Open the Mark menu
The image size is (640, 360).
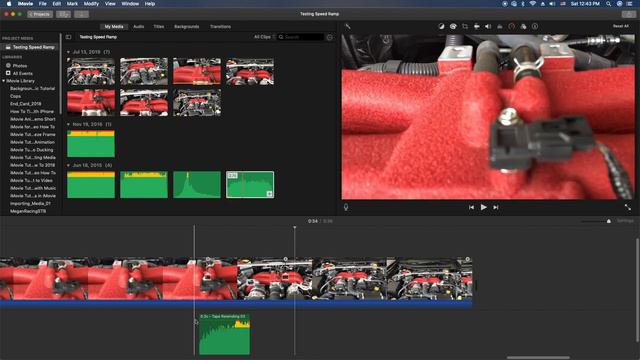tap(72, 4)
